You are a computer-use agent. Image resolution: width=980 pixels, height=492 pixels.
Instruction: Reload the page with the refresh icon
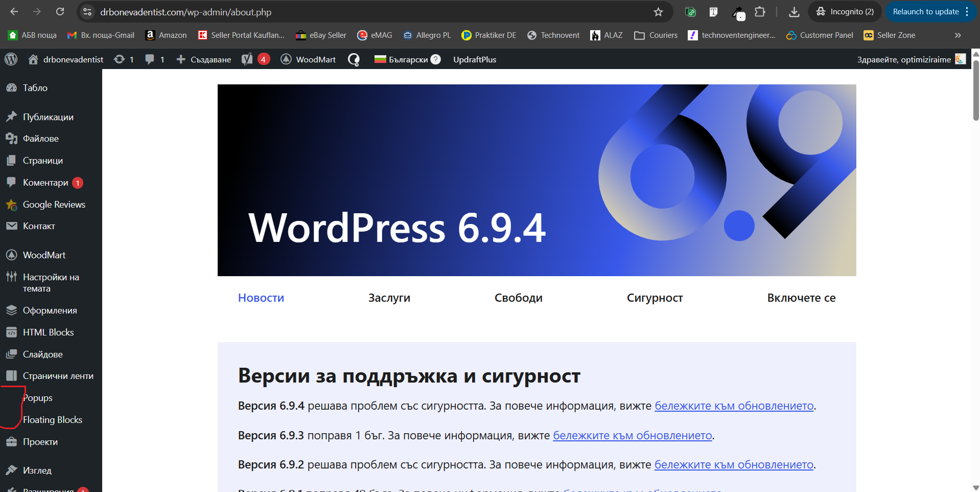point(60,12)
